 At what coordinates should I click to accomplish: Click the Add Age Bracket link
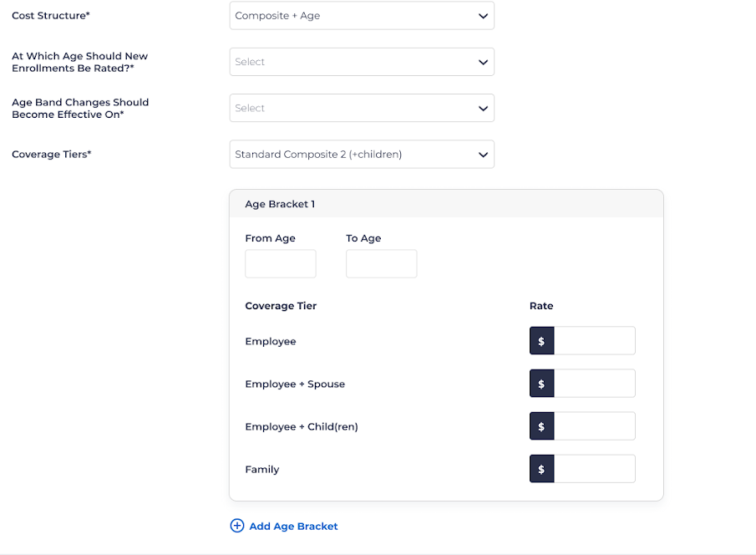(293, 526)
